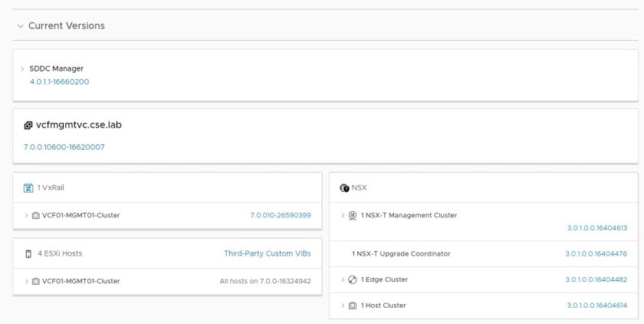
Task: Open Third-Party Custom VIBs link
Action: click(x=267, y=253)
